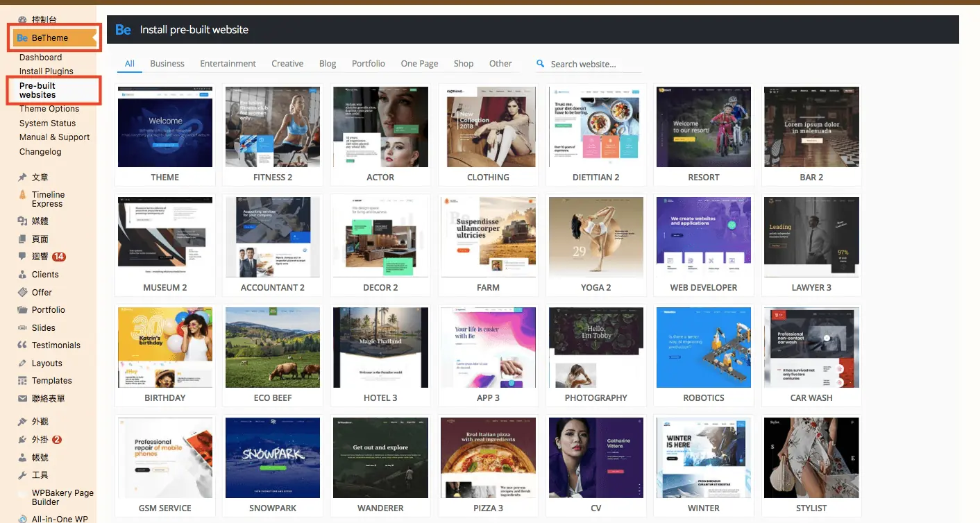Show the Shop category tab

pos(464,64)
